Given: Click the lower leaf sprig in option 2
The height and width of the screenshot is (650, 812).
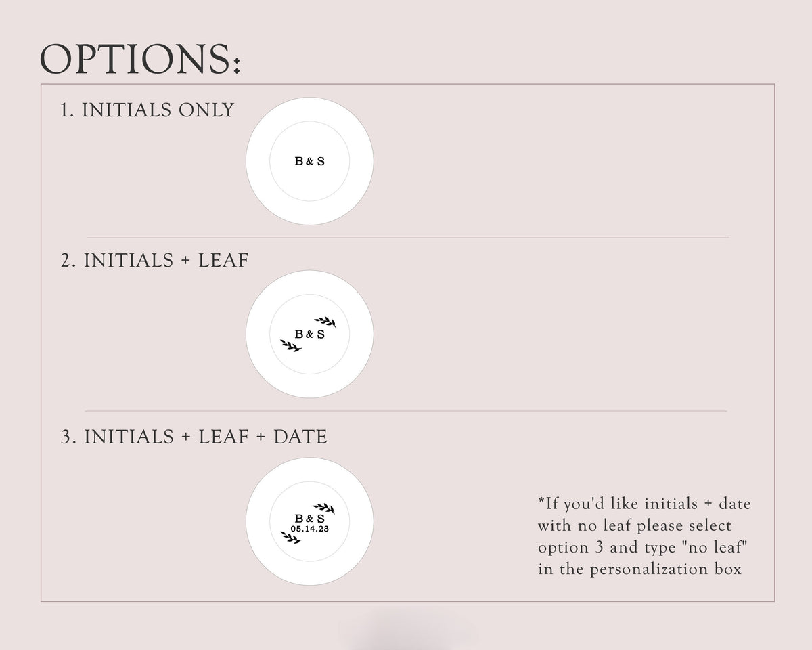Looking at the screenshot, I should pos(291,346).
